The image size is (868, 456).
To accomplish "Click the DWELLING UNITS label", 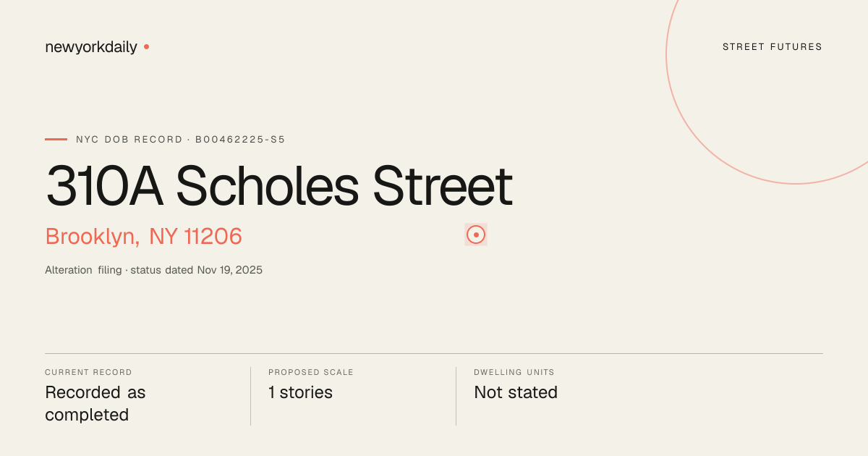I will [x=514, y=372].
